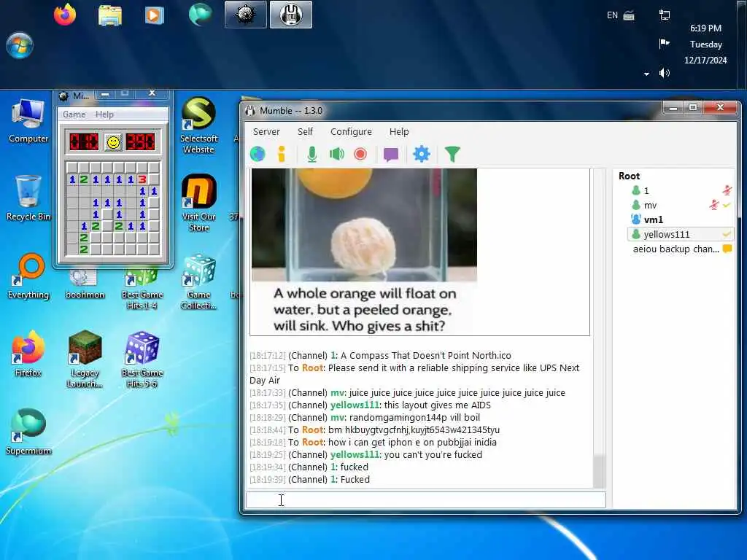747x560 pixels.
Task: Start recording with the red record icon
Action: click(360, 154)
